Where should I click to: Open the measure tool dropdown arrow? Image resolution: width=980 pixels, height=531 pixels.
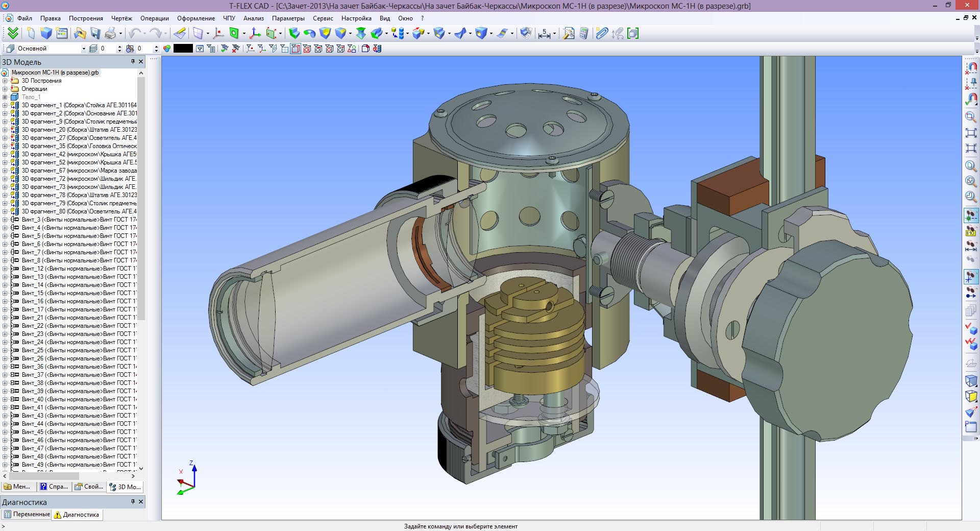point(554,33)
